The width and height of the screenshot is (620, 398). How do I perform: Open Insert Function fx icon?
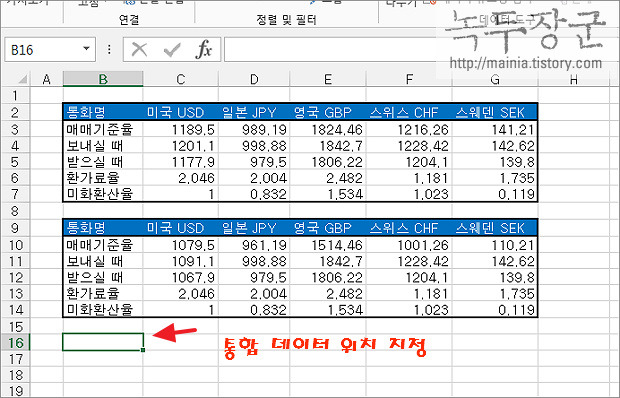point(204,50)
